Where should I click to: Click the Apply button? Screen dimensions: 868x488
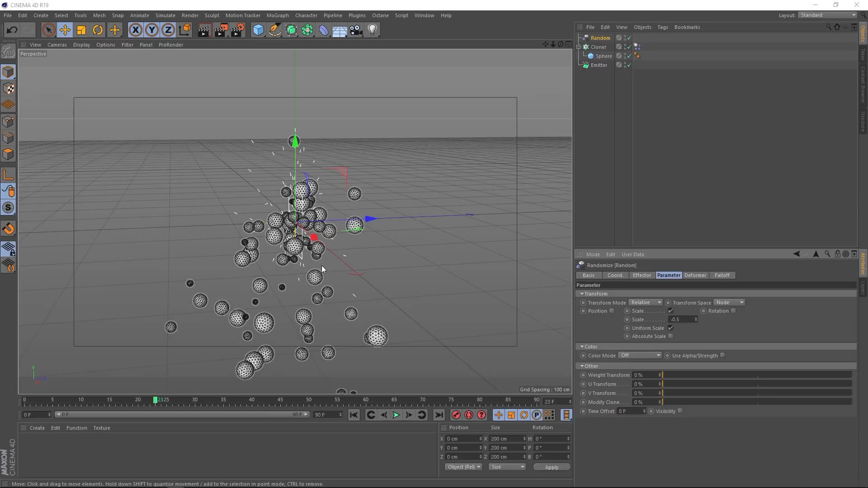click(551, 467)
